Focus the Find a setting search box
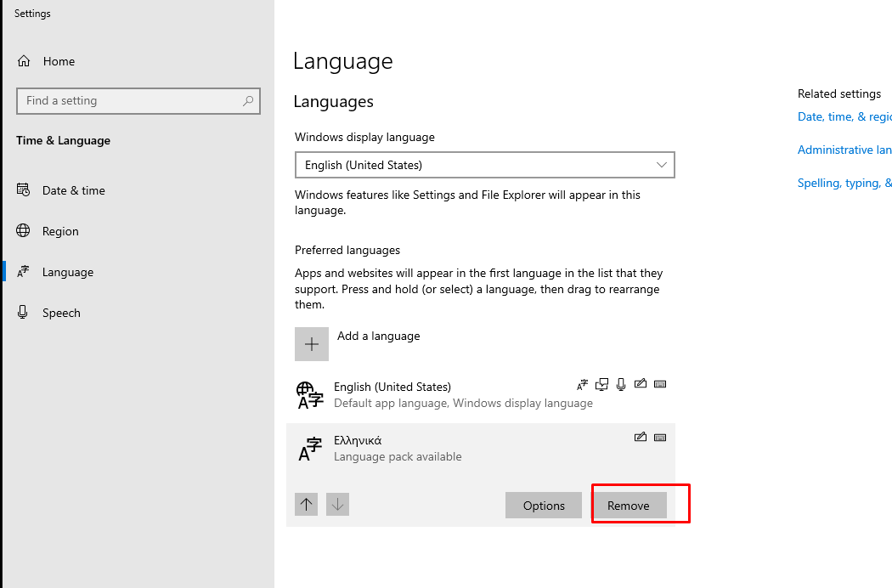This screenshot has height=588, width=892. click(127, 100)
